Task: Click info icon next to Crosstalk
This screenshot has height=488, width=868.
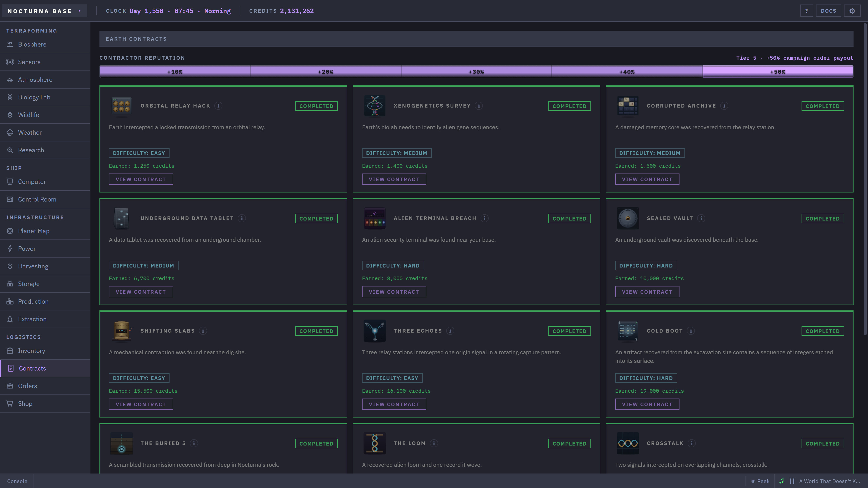Action: coord(692,443)
